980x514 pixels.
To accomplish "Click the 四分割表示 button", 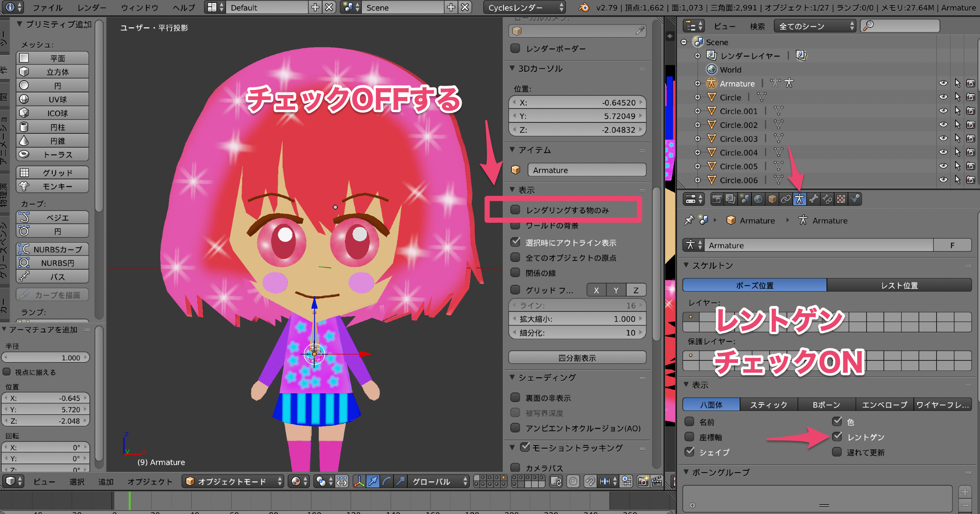I will coord(577,358).
